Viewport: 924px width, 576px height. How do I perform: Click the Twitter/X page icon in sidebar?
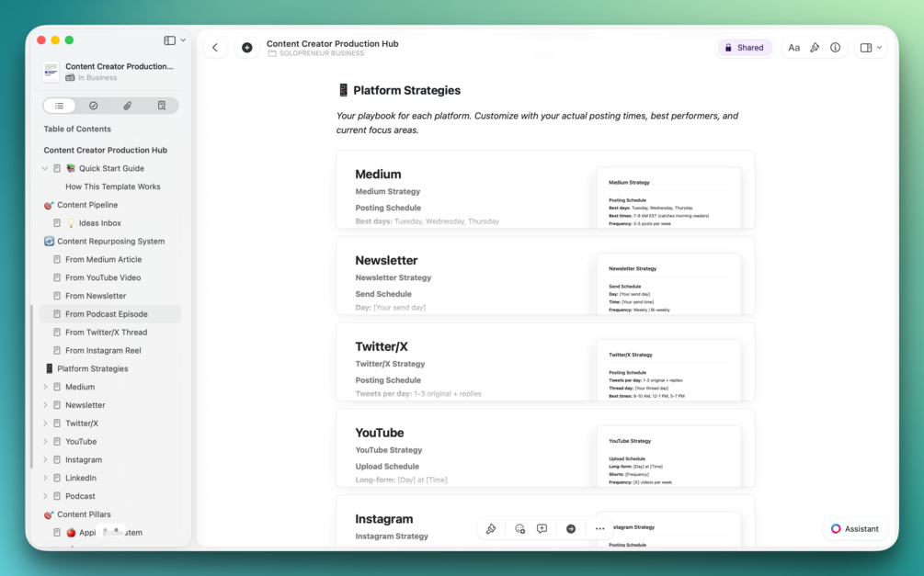click(57, 424)
